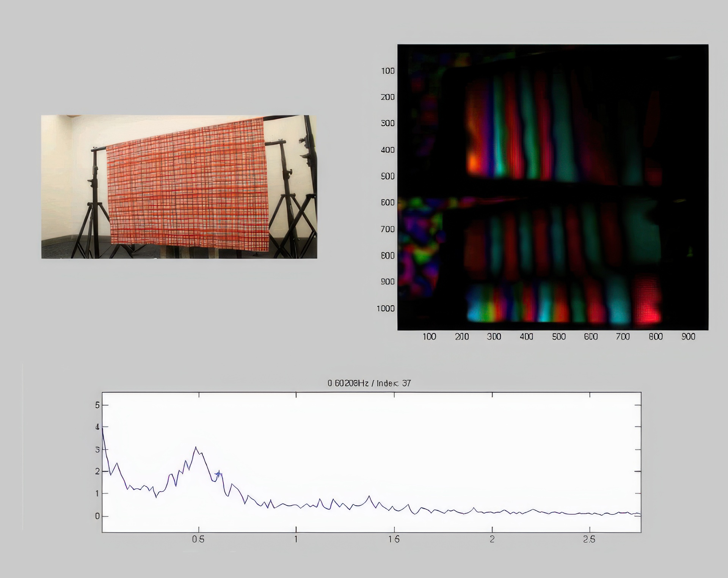The height and width of the screenshot is (578, 728).
Task: Click the spectrum curve start at far left
Action: 102,429
